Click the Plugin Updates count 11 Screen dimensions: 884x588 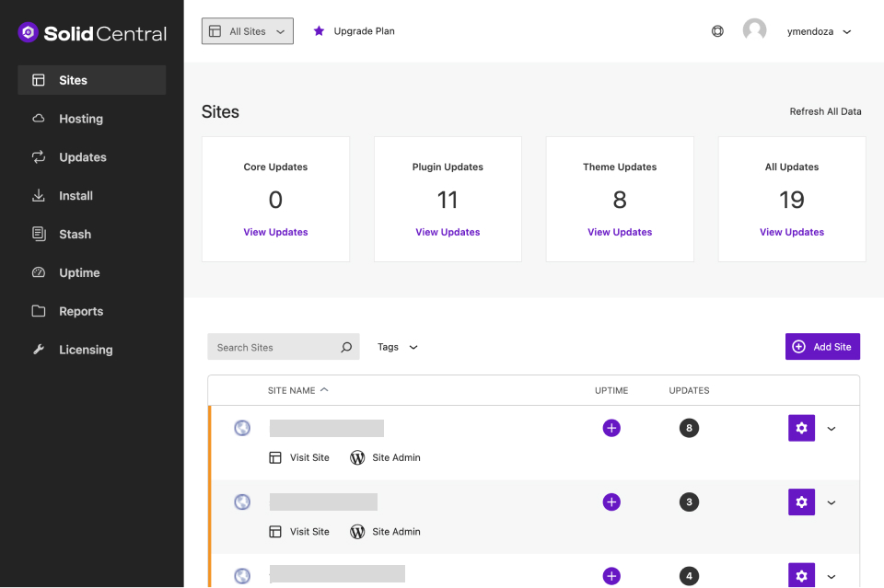point(448,200)
